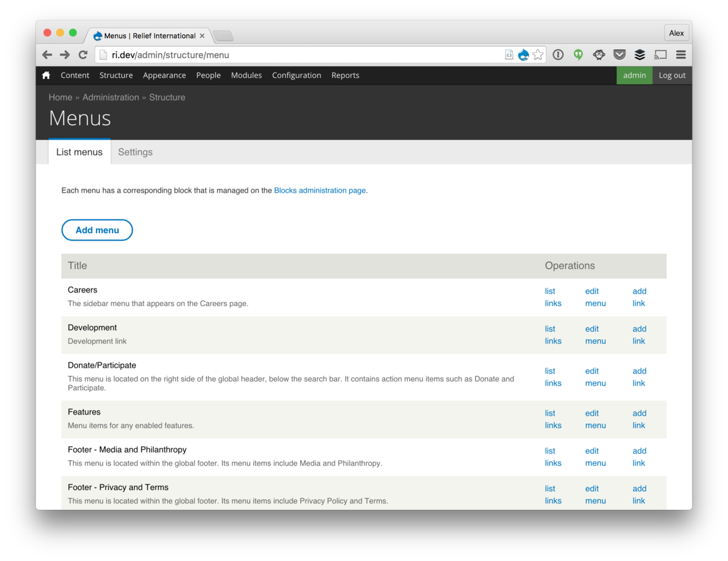Viewport: 728px width, 561px height.
Task: Select the List menus tab
Action: pos(79,152)
